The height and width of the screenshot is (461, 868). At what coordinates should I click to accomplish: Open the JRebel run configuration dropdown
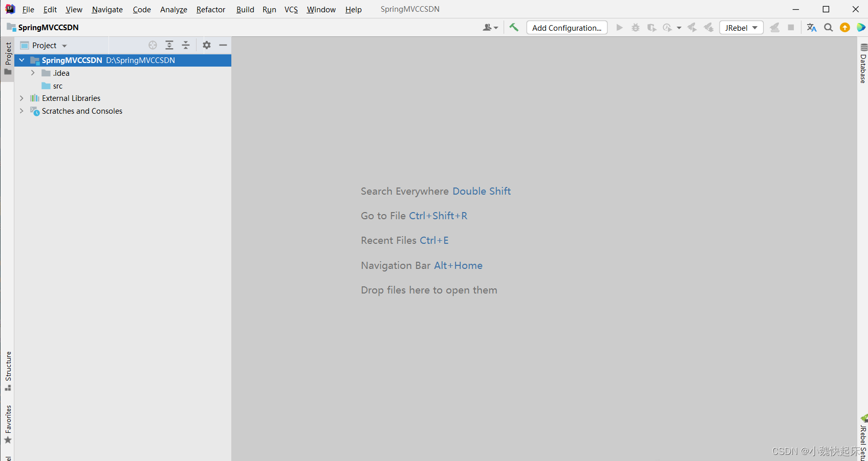(741, 28)
